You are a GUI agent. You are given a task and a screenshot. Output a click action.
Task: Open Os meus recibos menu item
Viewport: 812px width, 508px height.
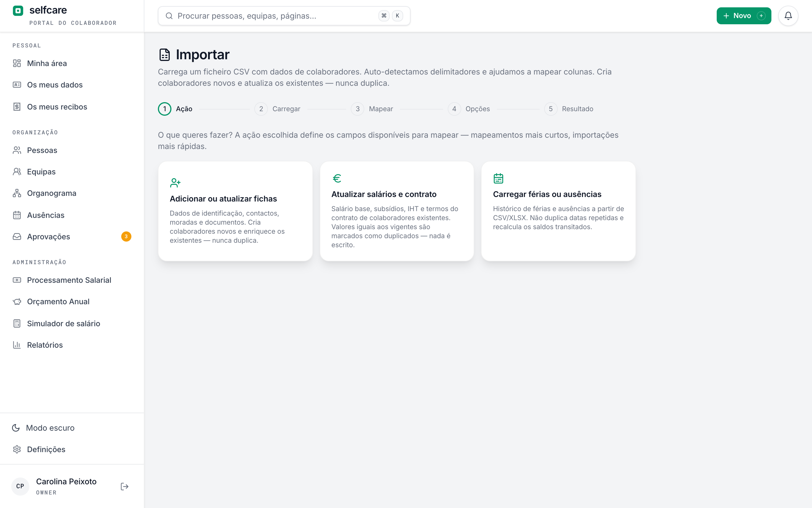(72, 106)
